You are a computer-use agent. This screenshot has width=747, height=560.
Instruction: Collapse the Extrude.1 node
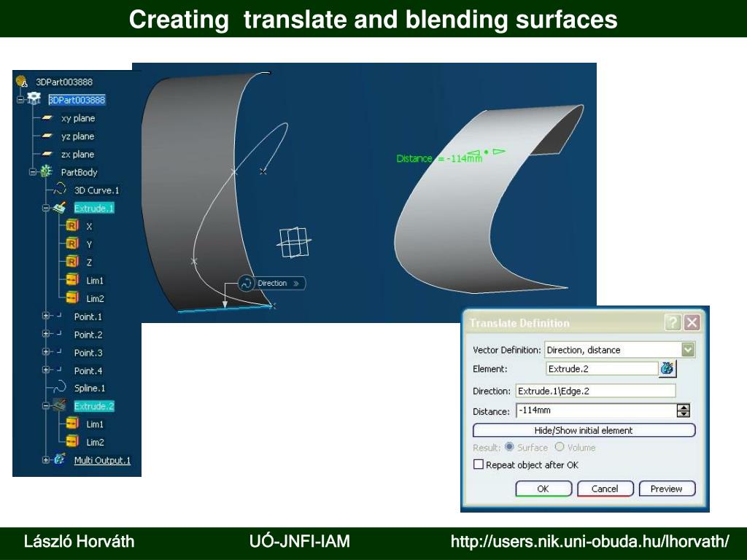[46, 208]
